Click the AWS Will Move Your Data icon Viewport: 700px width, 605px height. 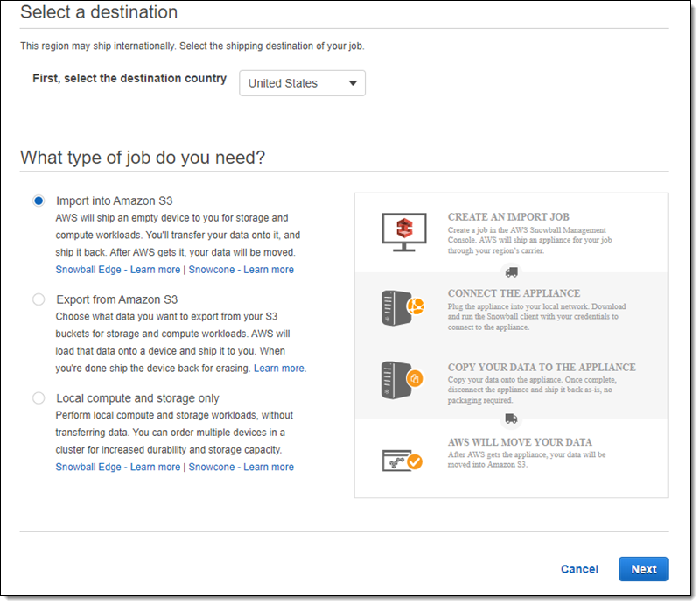tap(402, 458)
